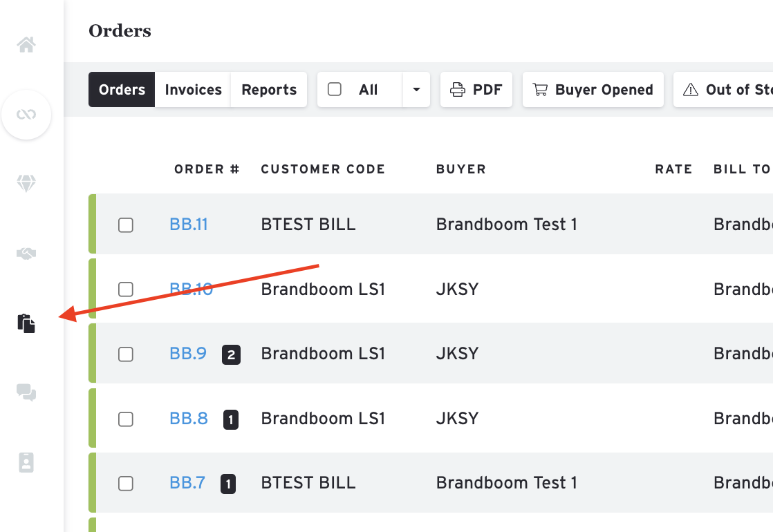This screenshot has height=532, width=773.
Task: Switch to the Orders tab
Action: 122,90
